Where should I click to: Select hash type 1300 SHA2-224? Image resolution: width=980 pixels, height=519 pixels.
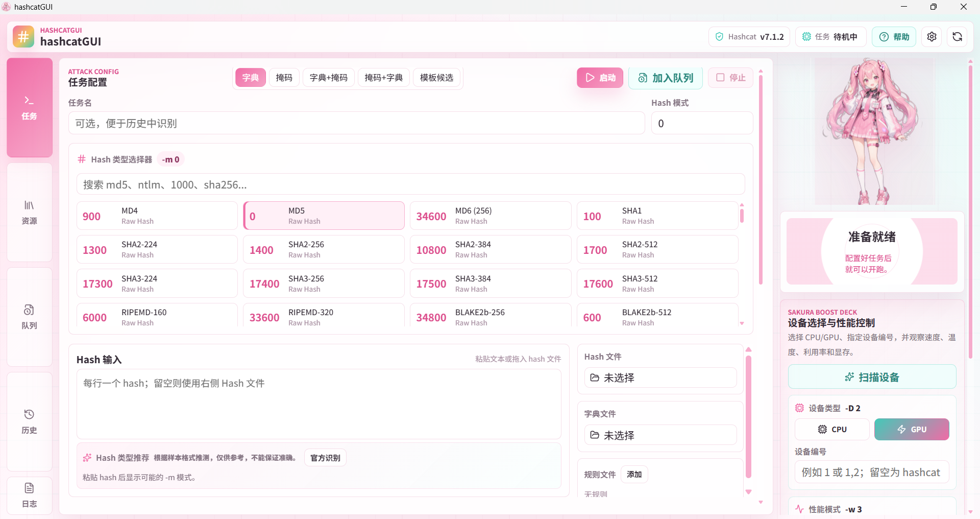(157, 249)
